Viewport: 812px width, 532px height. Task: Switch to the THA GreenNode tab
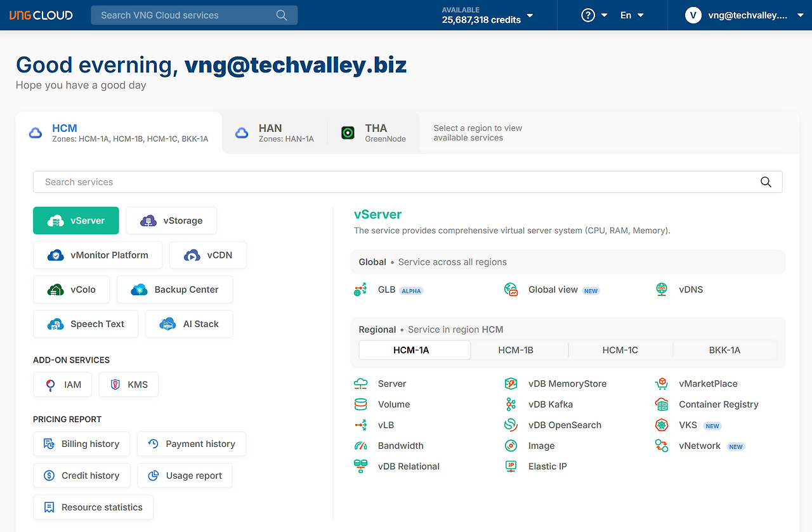(x=374, y=133)
